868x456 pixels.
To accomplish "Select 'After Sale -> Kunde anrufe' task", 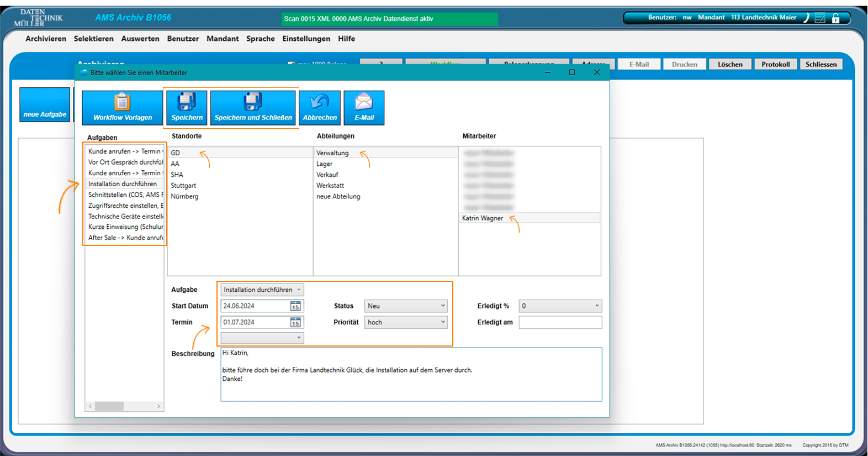I will [125, 238].
